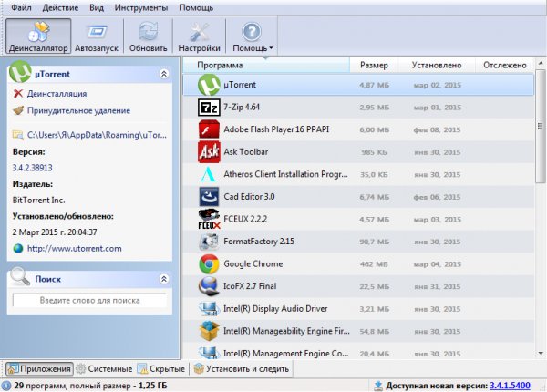The image size is (547, 392).
Task: Collapse the Поиск panel
Action: (164, 279)
